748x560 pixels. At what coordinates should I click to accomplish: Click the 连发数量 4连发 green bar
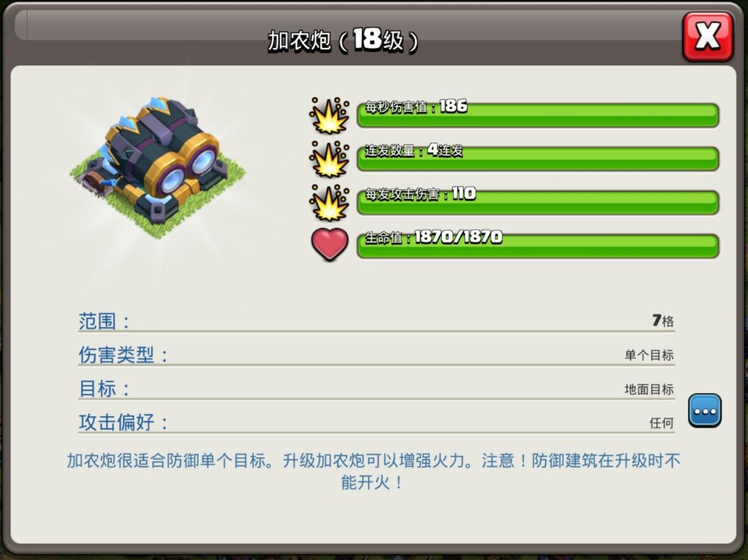[x=537, y=159]
